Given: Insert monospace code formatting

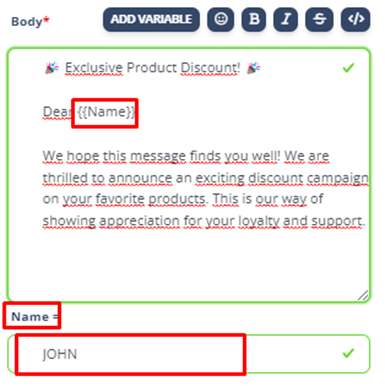Looking at the screenshot, I should [x=356, y=19].
